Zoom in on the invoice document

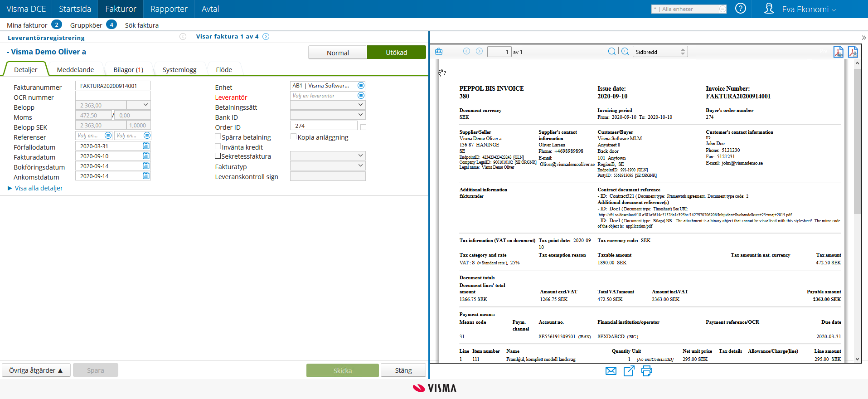tap(625, 52)
